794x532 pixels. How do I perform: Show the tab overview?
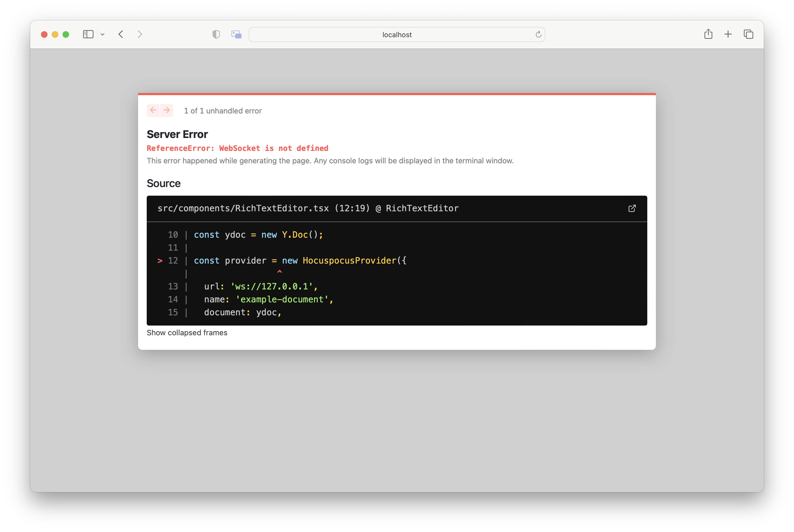[748, 34]
